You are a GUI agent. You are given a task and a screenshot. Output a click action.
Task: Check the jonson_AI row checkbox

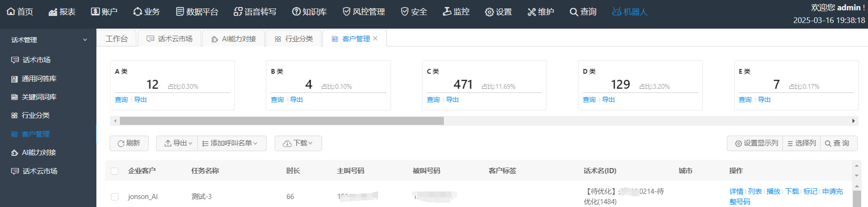tap(115, 197)
